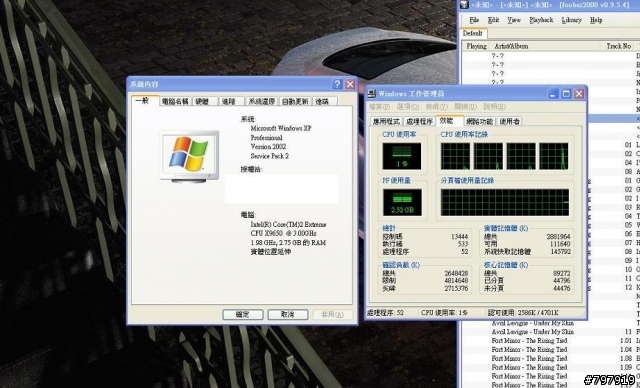
Task: Switch to the 處理程序 tab in Task Manager
Action: pyautogui.click(x=419, y=121)
